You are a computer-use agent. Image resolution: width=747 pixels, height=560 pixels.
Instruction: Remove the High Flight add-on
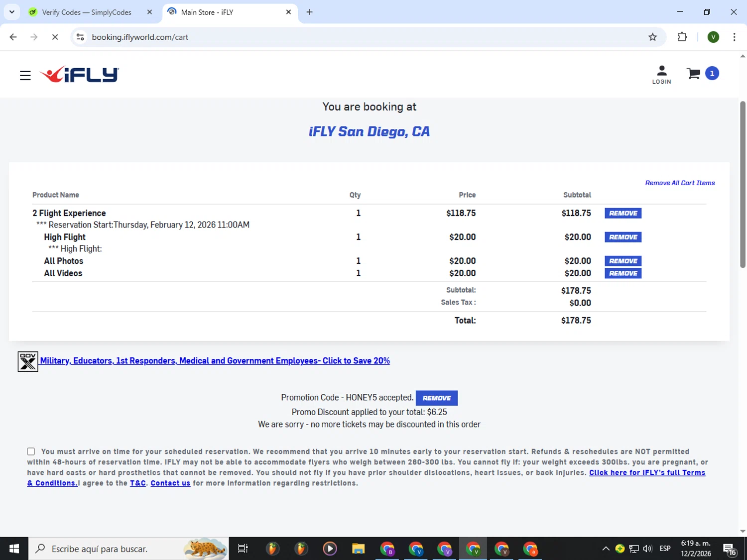pyautogui.click(x=623, y=237)
